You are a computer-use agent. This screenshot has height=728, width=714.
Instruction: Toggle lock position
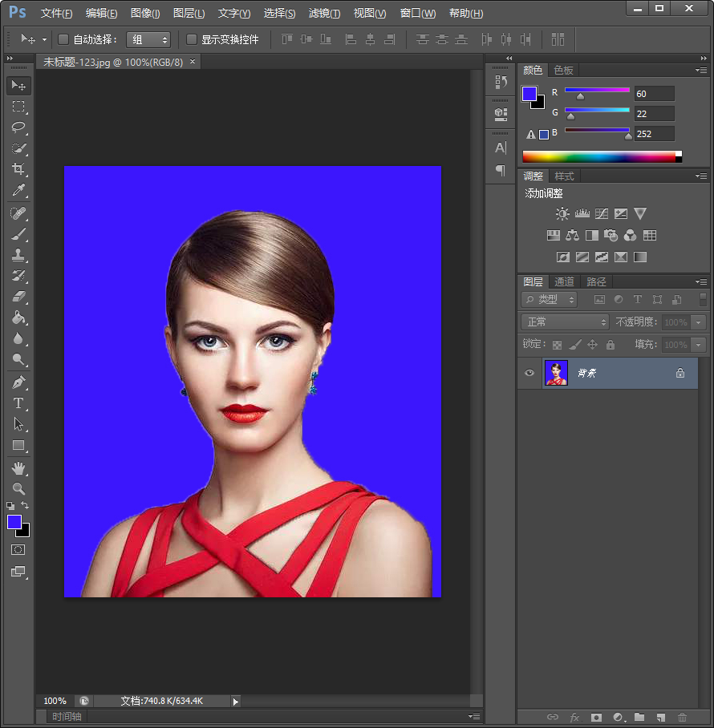coord(592,345)
